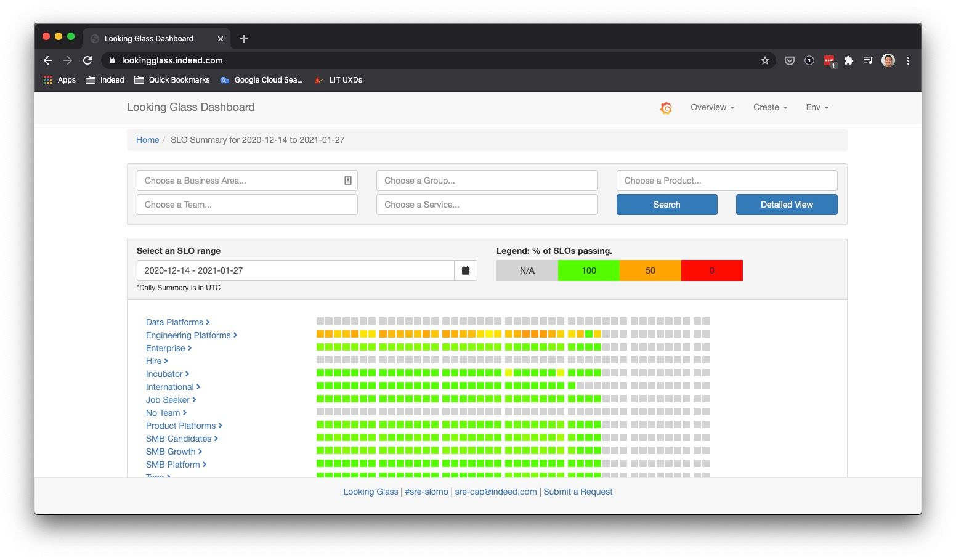This screenshot has height=560, width=956.
Task: Open the Apps grid shortcut
Action: tap(60, 80)
